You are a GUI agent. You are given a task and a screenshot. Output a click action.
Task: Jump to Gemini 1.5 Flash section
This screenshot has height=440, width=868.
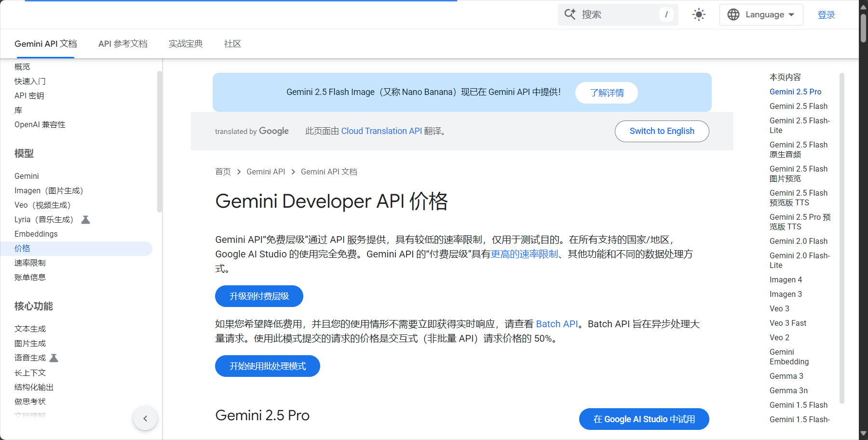click(x=799, y=405)
